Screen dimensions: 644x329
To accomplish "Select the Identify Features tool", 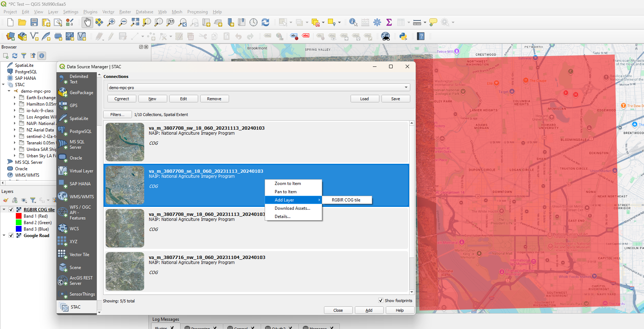I will 353,22.
